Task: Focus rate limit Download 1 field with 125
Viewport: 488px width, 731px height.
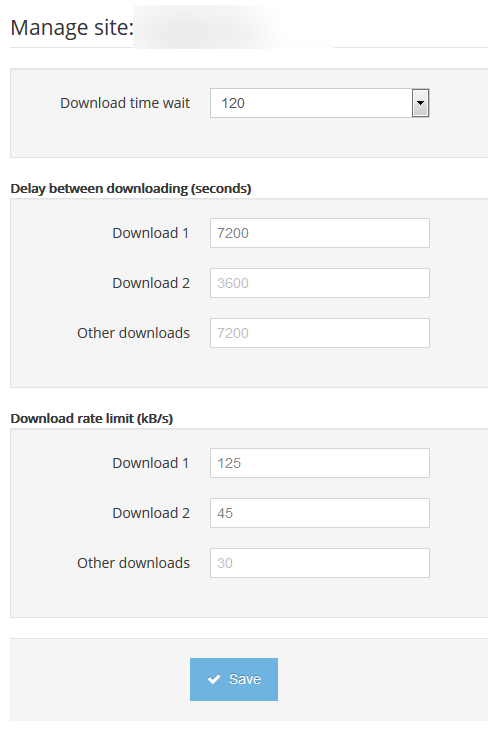Action: [320, 463]
